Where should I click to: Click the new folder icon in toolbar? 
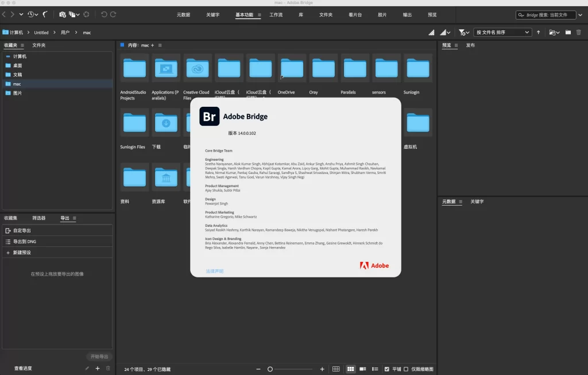coord(568,32)
